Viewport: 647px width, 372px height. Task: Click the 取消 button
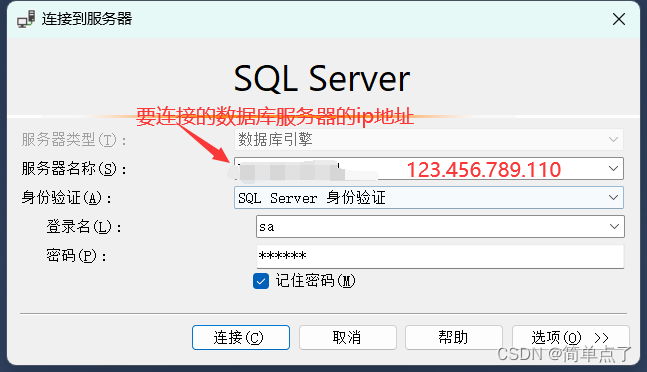click(347, 337)
